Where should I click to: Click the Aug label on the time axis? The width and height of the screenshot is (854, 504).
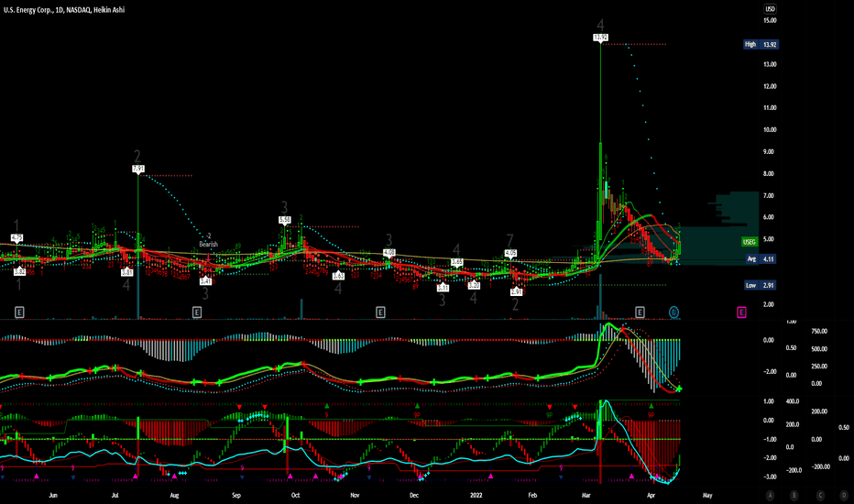174,496
